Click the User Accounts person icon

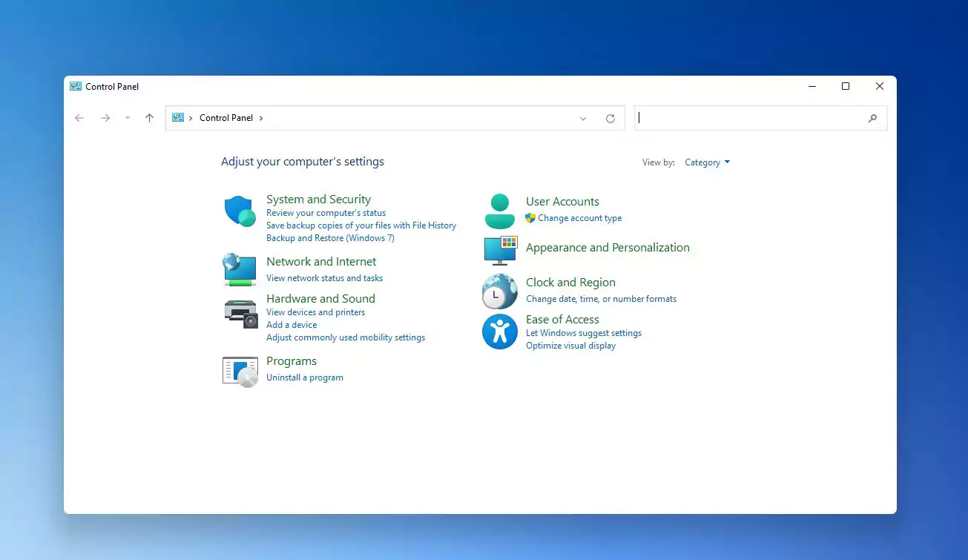(x=500, y=211)
